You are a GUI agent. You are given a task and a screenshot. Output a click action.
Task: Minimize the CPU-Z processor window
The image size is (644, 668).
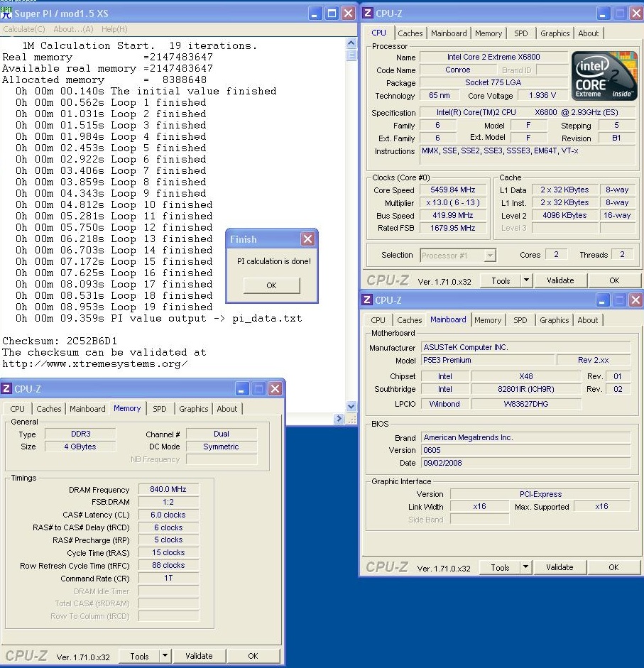tap(603, 13)
